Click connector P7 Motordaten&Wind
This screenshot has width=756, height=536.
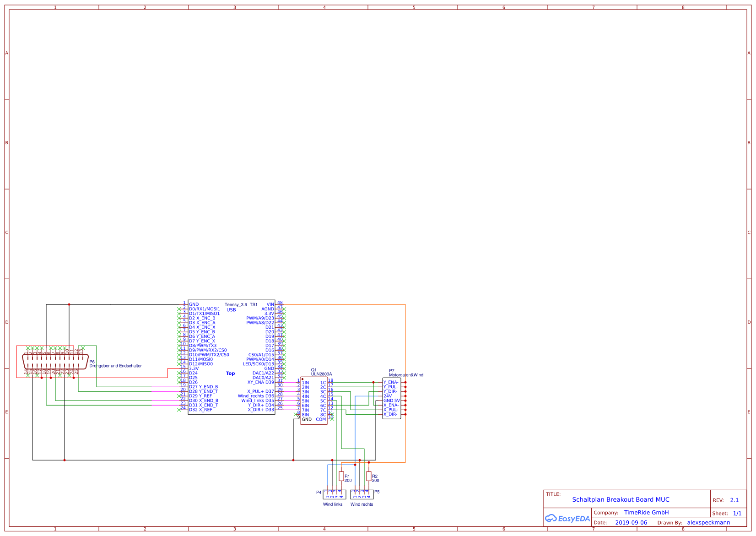click(392, 397)
